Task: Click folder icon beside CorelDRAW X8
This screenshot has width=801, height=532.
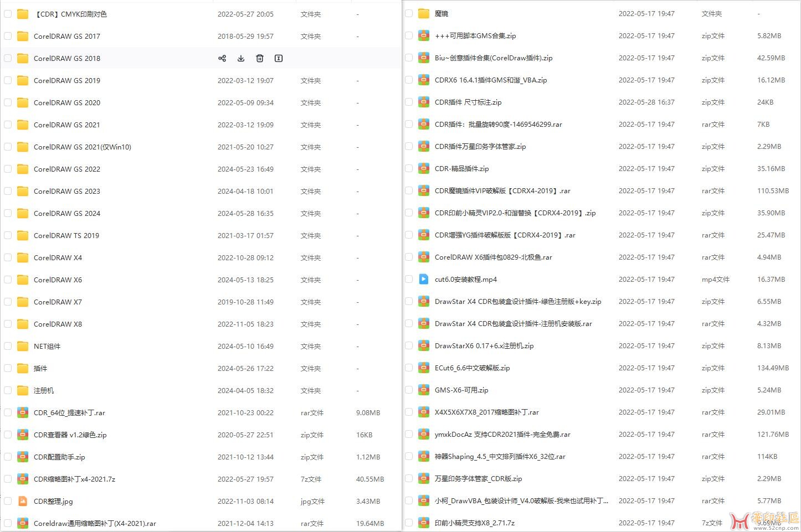Action: (23, 324)
